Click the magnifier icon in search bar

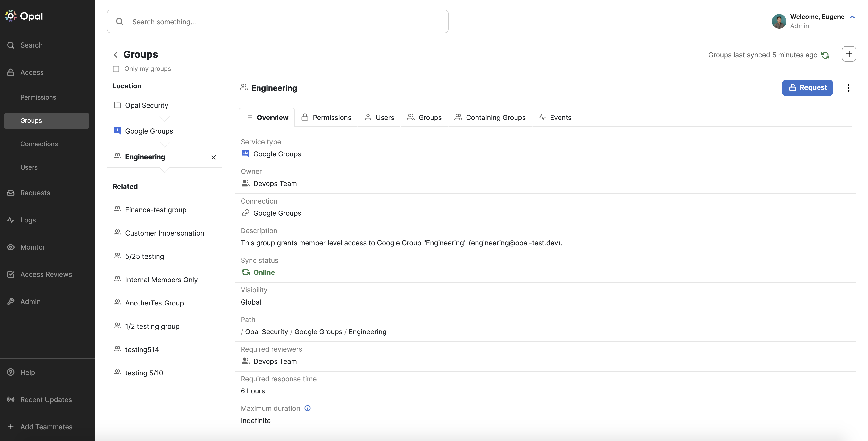click(x=119, y=22)
